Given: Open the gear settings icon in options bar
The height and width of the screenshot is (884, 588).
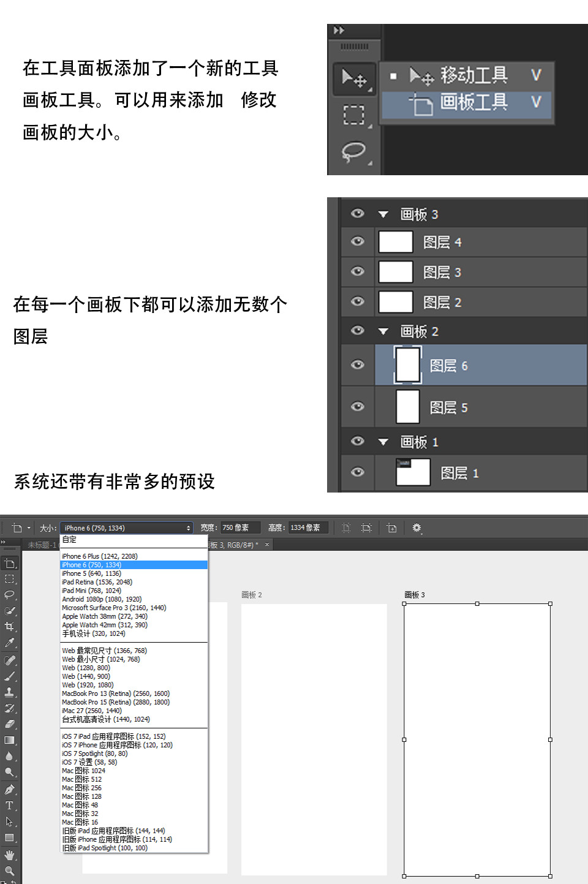Looking at the screenshot, I should coord(417,527).
